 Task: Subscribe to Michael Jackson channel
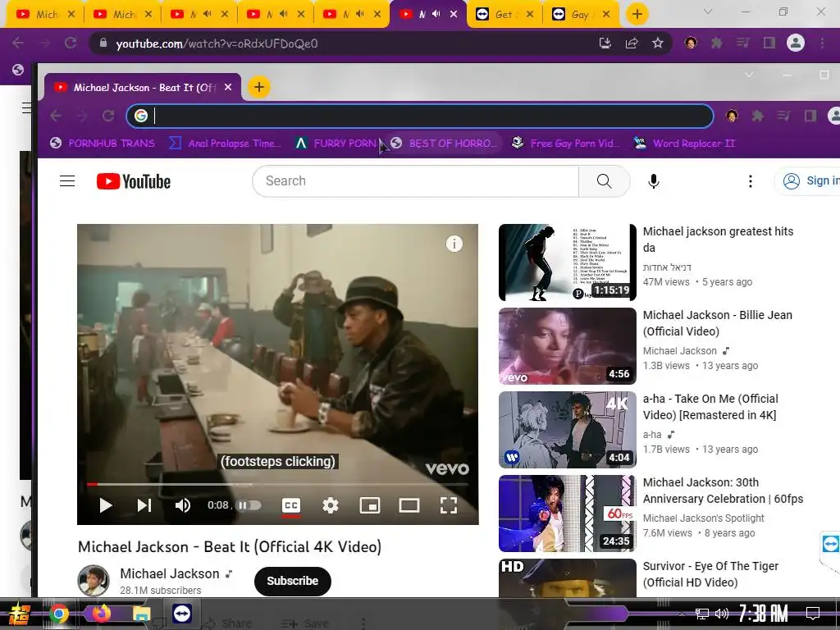tap(293, 581)
